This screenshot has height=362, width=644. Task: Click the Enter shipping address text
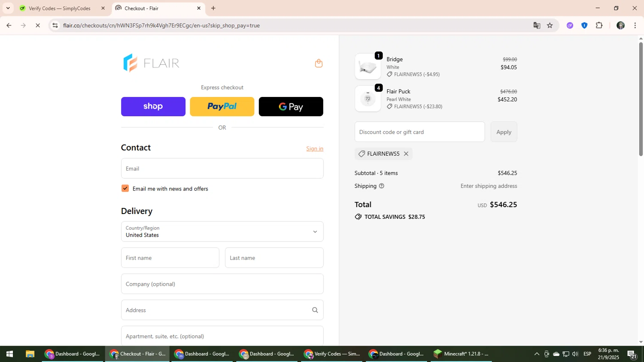[x=489, y=186]
